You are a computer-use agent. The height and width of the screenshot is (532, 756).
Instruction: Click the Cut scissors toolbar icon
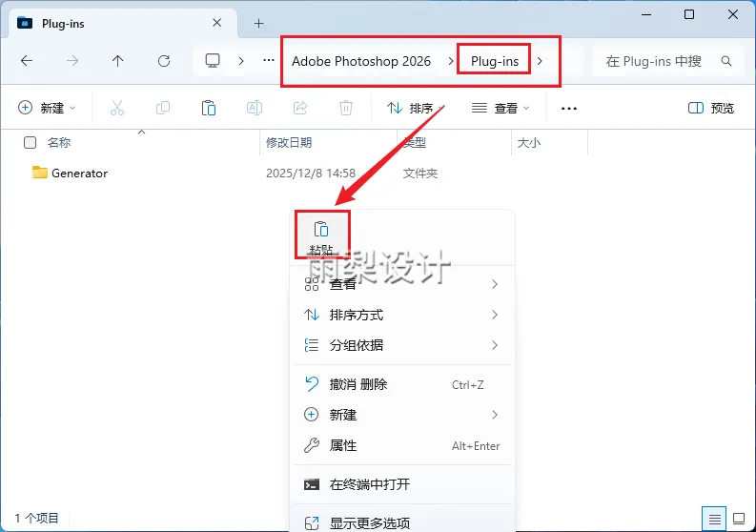(117, 108)
